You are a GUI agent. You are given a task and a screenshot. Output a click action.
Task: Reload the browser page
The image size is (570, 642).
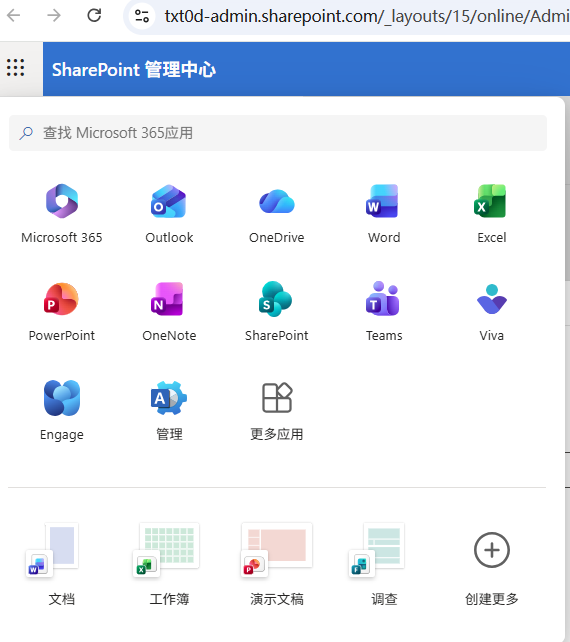[94, 16]
